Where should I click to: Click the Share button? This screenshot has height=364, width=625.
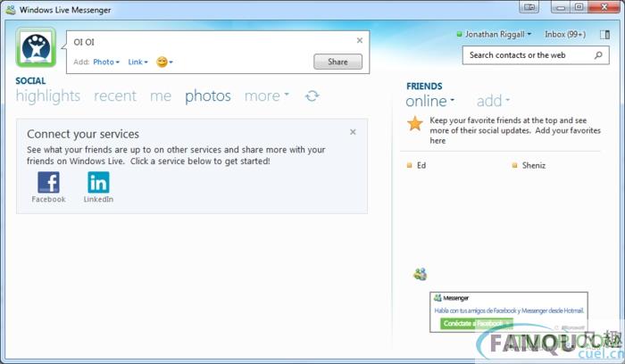[337, 62]
